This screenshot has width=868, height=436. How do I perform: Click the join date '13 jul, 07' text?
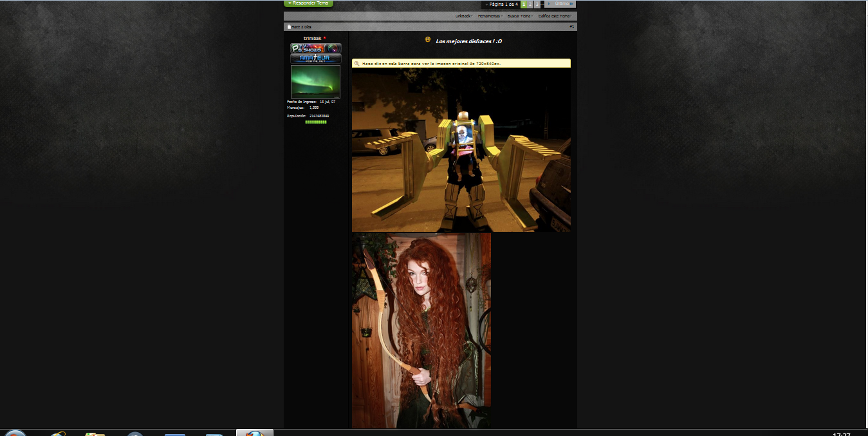pyautogui.click(x=328, y=102)
